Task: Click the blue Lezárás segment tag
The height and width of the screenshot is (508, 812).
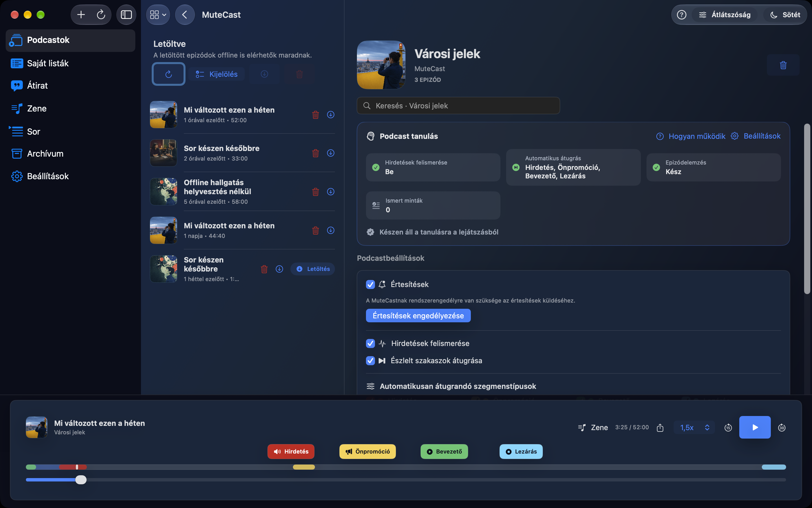Action: 521,452
